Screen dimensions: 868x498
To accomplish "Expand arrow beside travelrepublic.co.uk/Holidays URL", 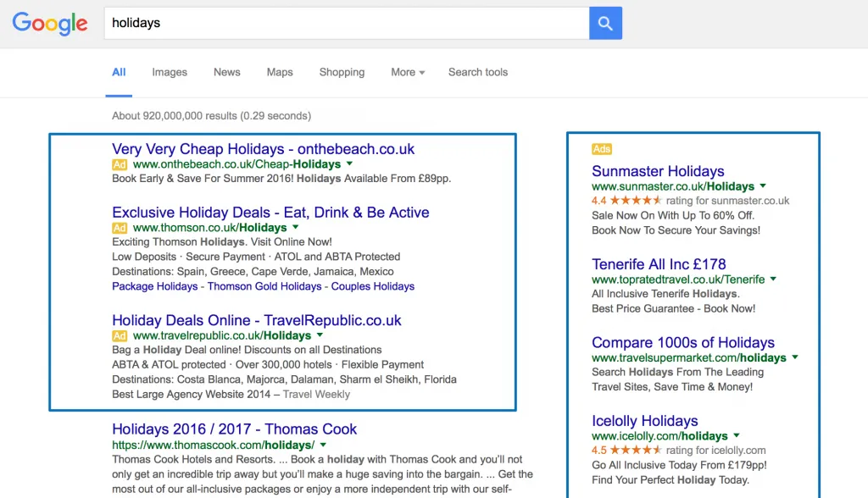I will click(x=320, y=335).
